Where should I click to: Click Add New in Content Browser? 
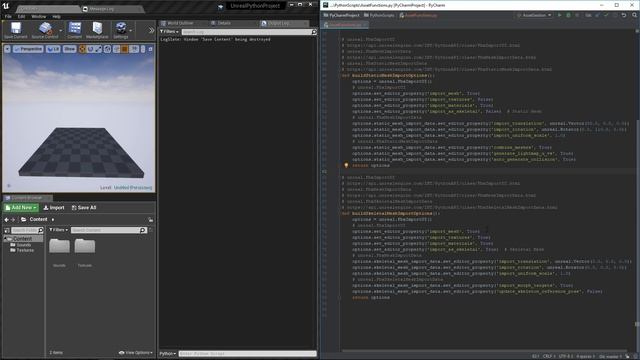pos(21,208)
